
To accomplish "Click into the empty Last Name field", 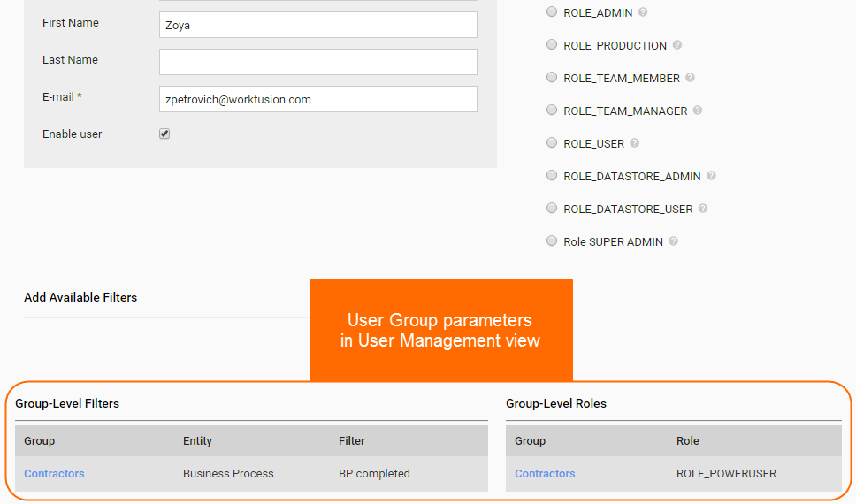I will tap(318, 62).
